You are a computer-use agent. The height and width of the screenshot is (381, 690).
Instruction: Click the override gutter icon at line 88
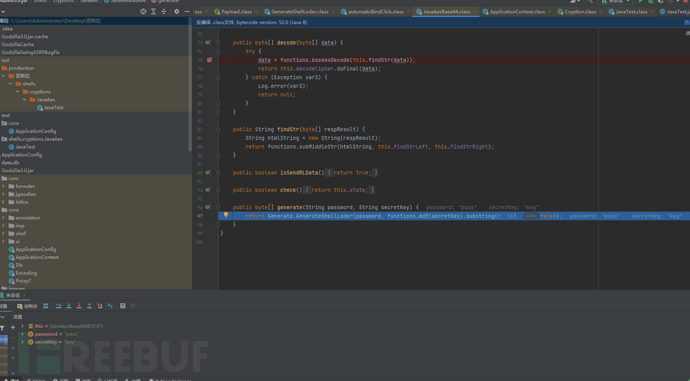tap(208, 173)
